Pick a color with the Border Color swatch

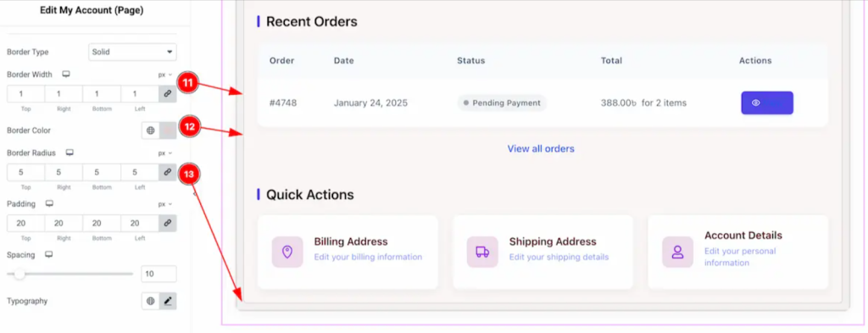click(168, 130)
